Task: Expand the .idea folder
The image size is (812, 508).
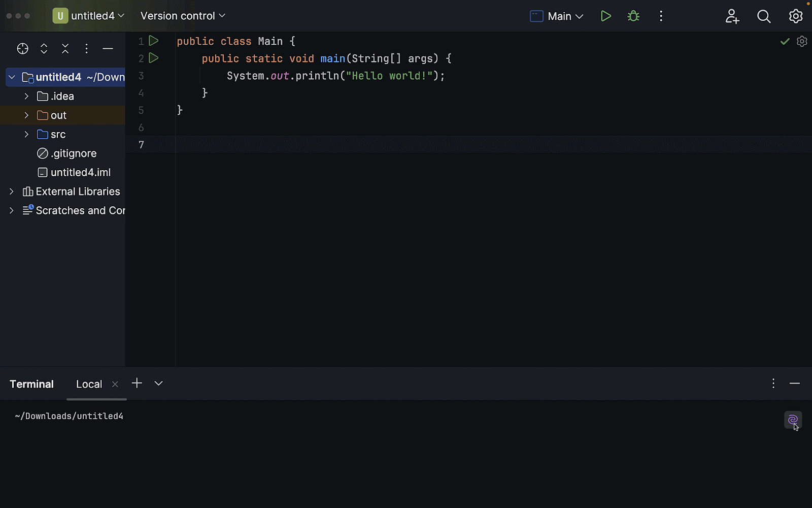Action: [x=26, y=96]
